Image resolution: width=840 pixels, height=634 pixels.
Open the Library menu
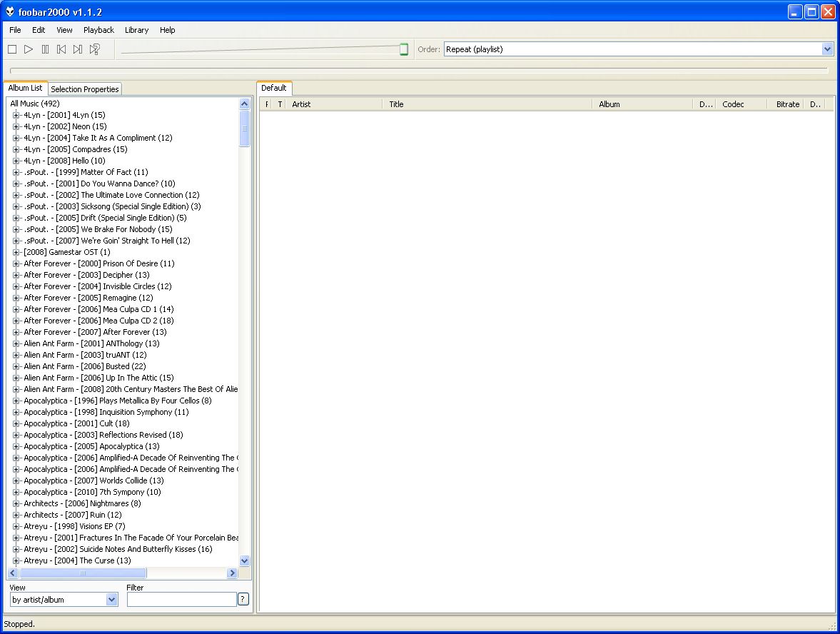[x=136, y=30]
